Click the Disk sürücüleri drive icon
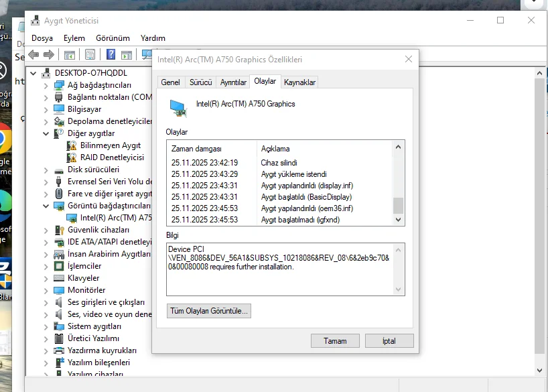This screenshot has height=392, width=548. tap(59, 171)
